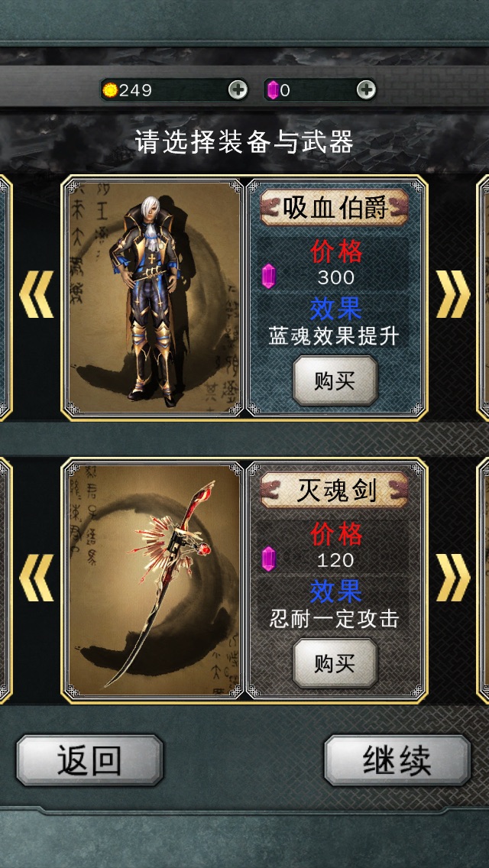Show previous equipment with left arrows
The width and height of the screenshot is (489, 868).
pyautogui.click(x=37, y=294)
